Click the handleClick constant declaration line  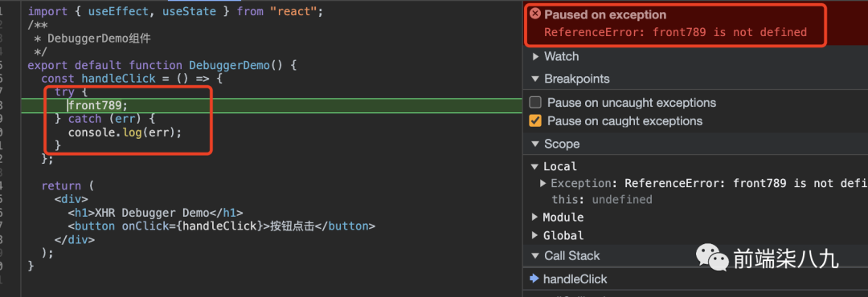132,79
